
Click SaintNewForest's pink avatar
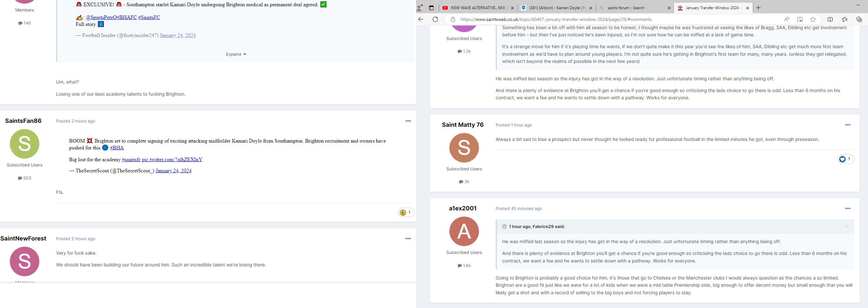coord(25,261)
